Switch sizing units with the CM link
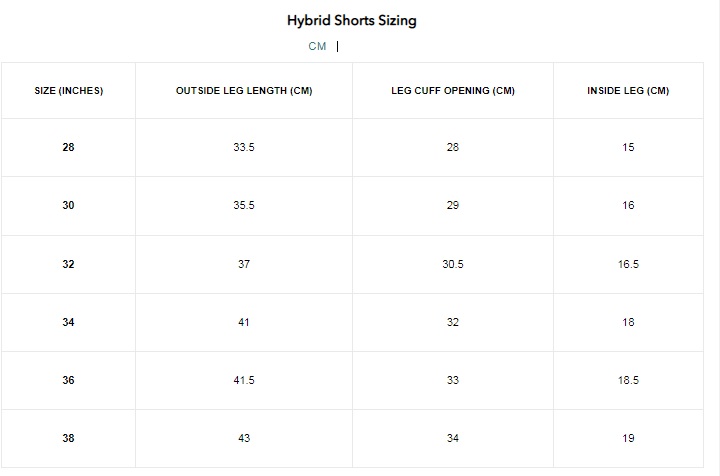 click(x=317, y=46)
